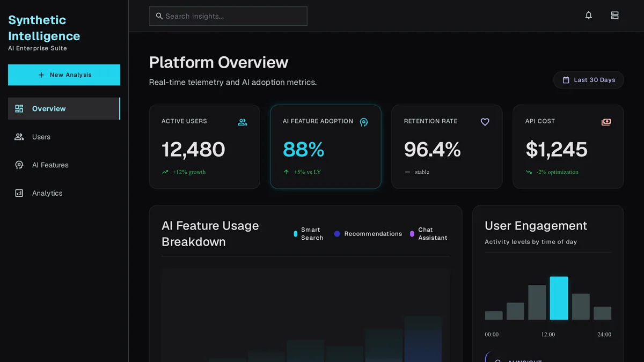This screenshot has width=644, height=362.
Task: Click the money icon on API Cost card
Action: (x=606, y=122)
